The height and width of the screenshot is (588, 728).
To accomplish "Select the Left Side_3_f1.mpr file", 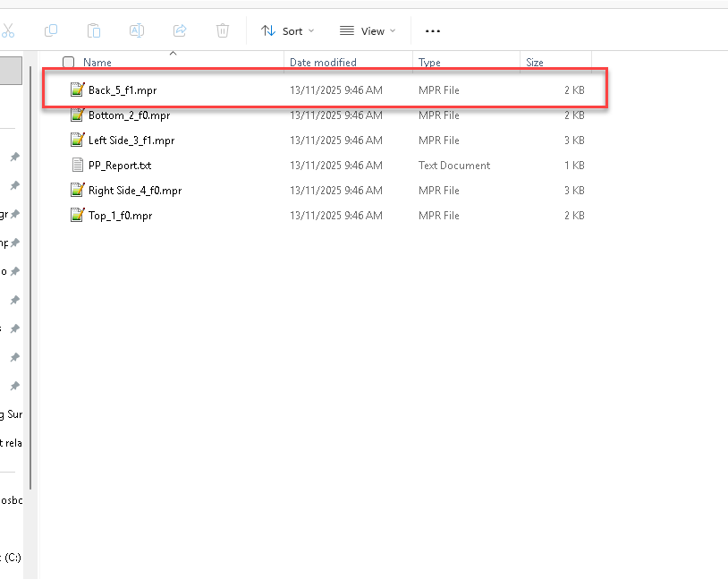I will [131, 141].
